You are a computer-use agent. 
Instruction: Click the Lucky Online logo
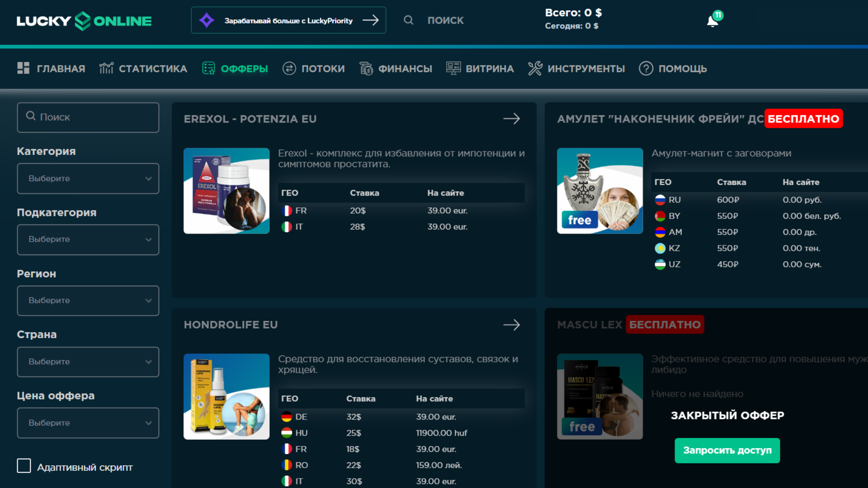(x=84, y=21)
